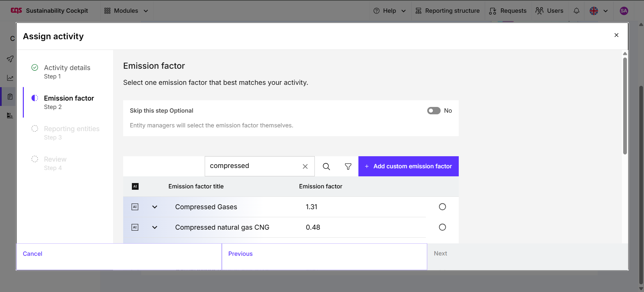This screenshot has height=292, width=644.
Task: Select Compressed natural gas CNG radio button
Action: click(442, 227)
